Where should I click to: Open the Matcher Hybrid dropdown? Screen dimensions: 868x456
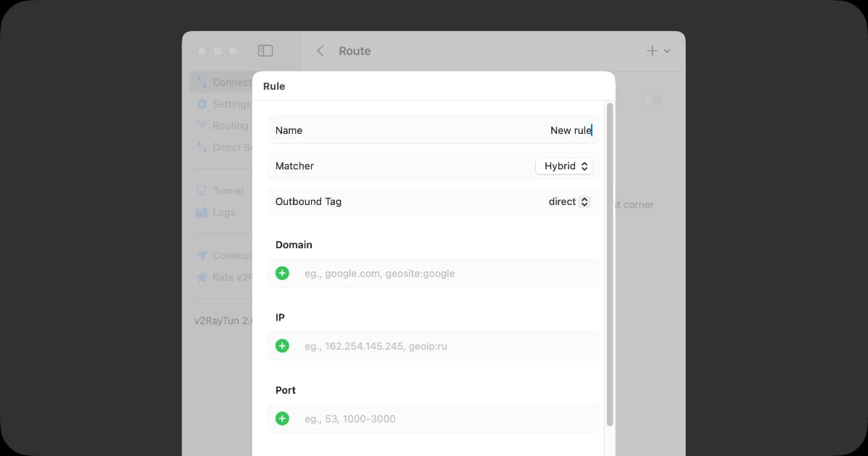(563, 166)
